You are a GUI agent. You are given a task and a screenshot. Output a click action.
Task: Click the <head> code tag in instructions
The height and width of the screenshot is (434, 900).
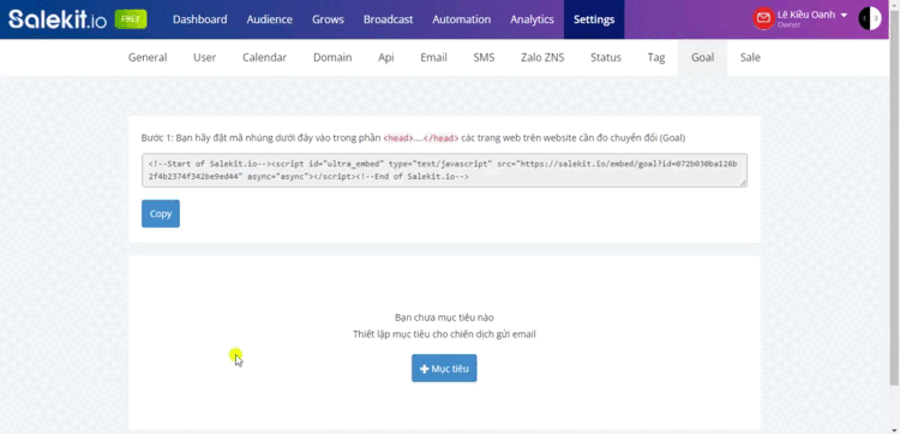398,138
